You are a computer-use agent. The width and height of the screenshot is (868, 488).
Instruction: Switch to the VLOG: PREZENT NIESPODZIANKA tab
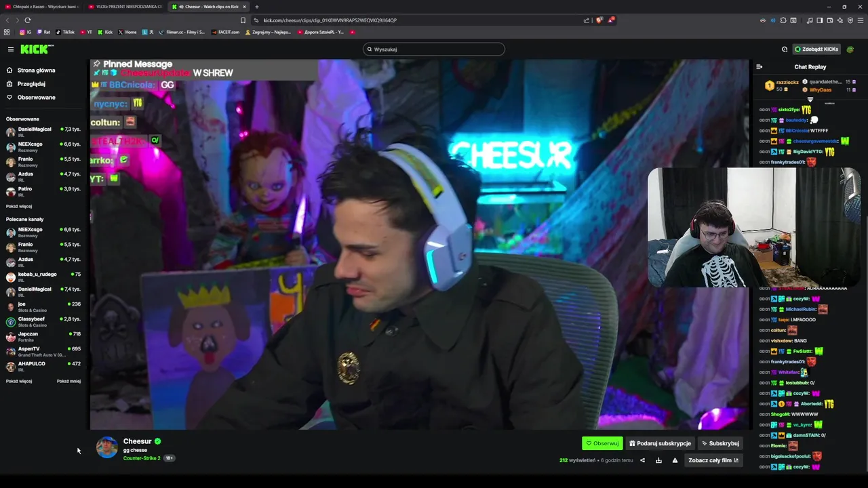point(125,7)
